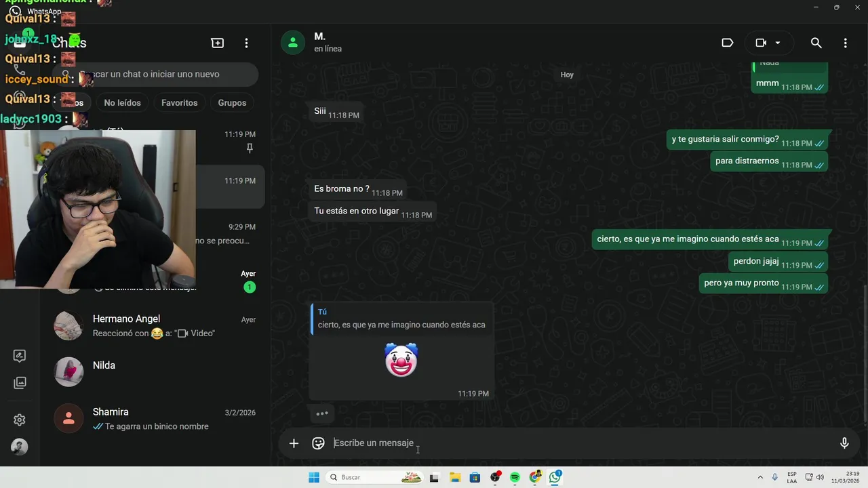This screenshot has height=488, width=868.
Task: Click Shamira's default avatar icon
Action: pyautogui.click(x=68, y=419)
